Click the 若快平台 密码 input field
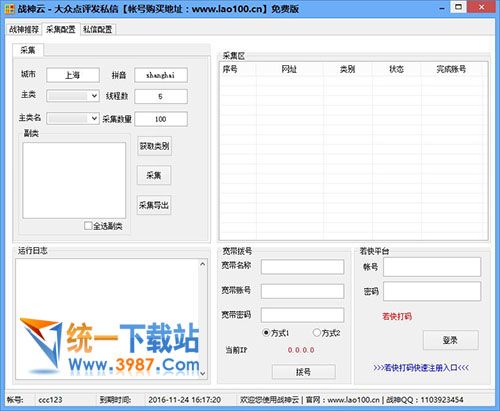This screenshot has width=500, height=411. coord(432,291)
